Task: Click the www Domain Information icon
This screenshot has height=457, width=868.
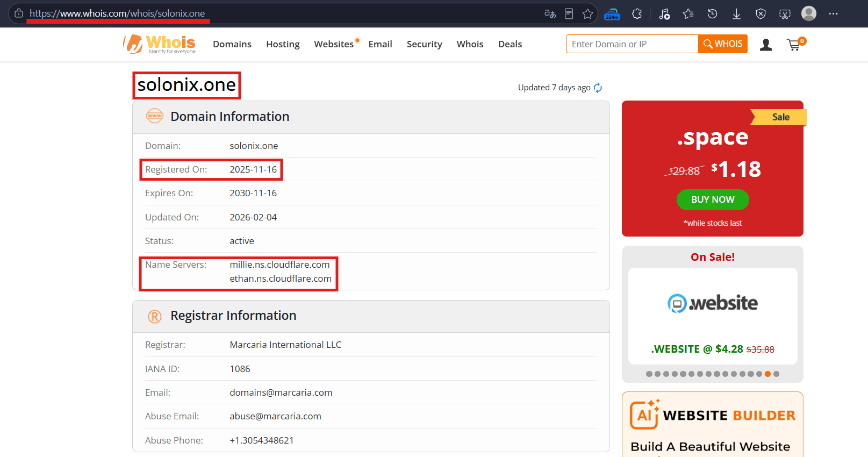Action: 155,116
